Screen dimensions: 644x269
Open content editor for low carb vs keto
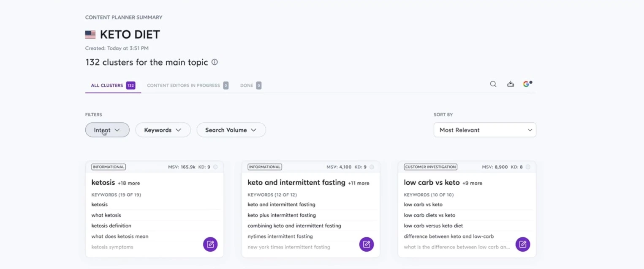523,244
